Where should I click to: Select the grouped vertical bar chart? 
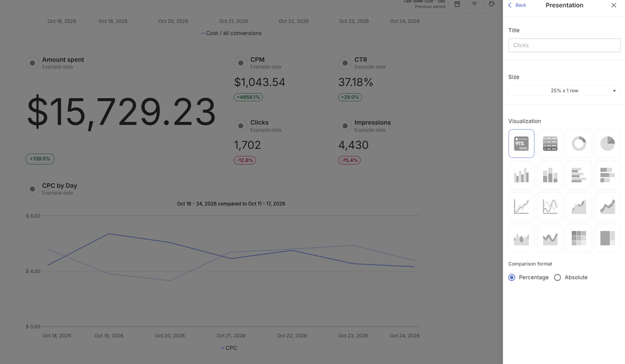pyautogui.click(x=521, y=175)
